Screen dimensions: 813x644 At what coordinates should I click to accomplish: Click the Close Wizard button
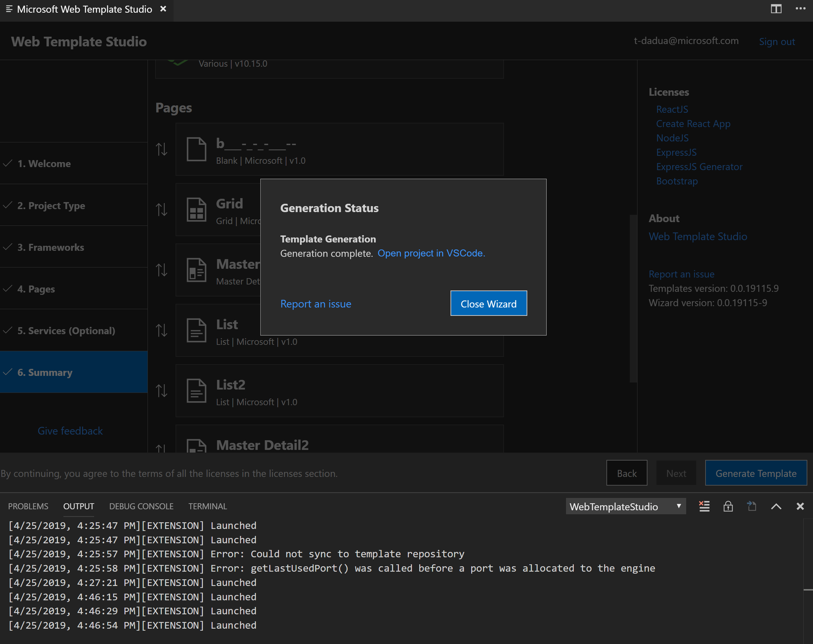(x=488, y=303)
